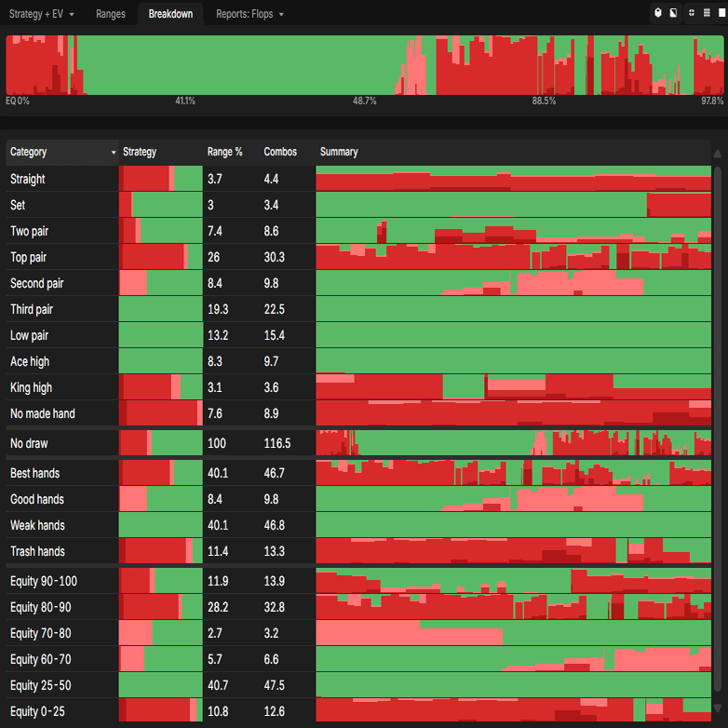Select the single-panel layout icon
The height and width of the screenshot is (728, 728).
722,13
